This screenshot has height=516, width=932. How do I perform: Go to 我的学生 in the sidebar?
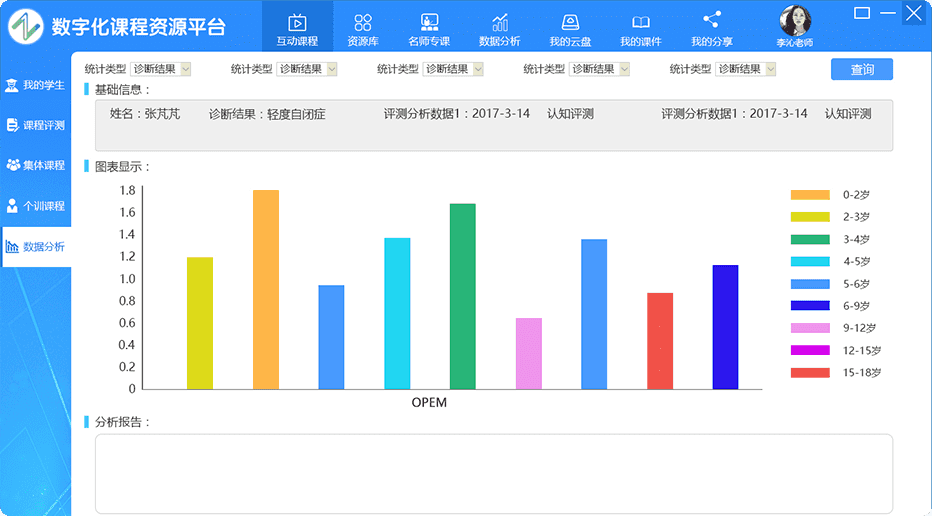[36, 85]
